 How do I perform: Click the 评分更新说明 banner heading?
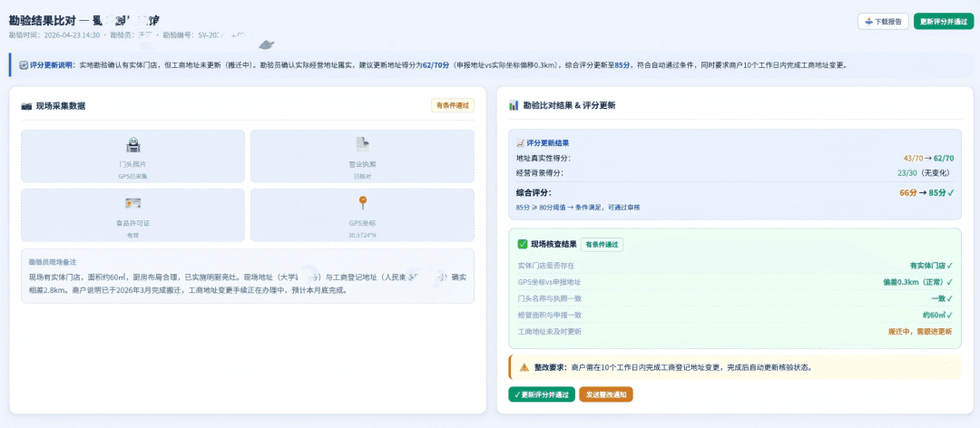click(53, 64)
